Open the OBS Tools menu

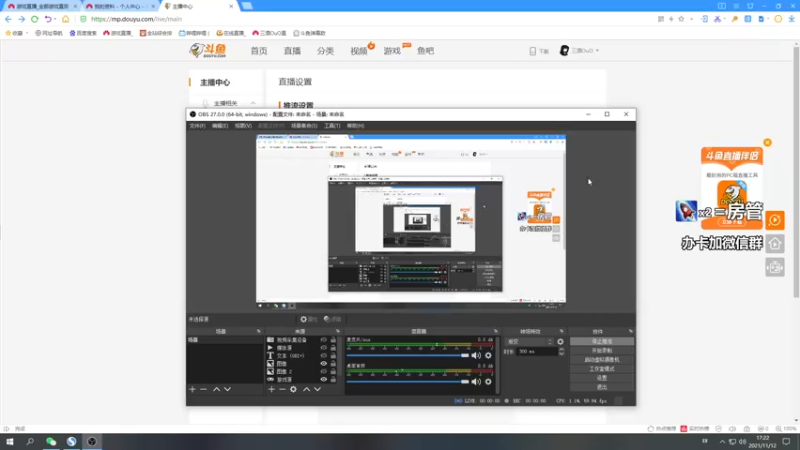pyautogui.click(x=332, y=126)
